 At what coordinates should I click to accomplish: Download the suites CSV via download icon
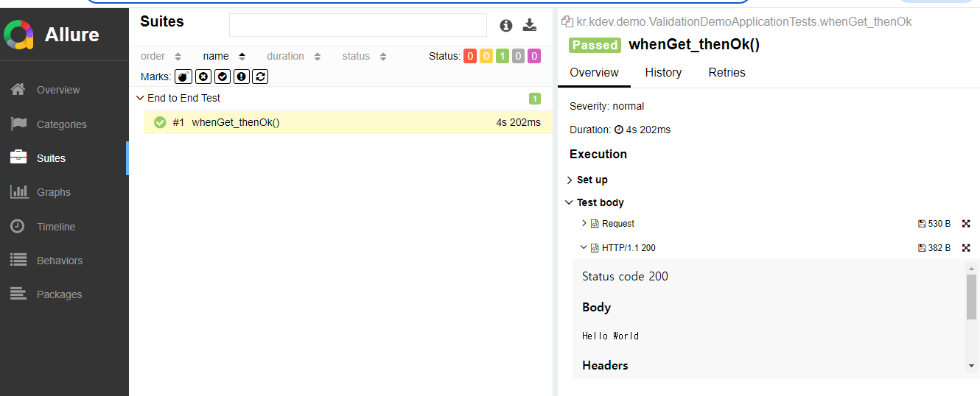[x=530, y=26]
